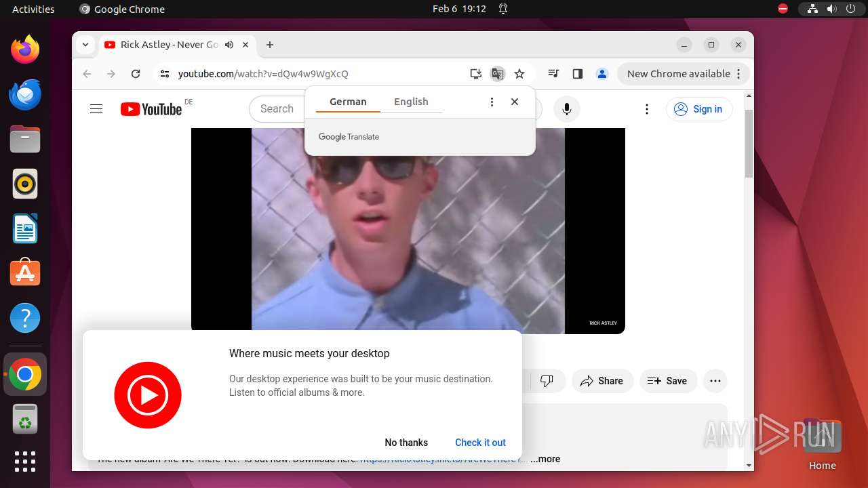Image resolution: width=868 pixels, height=488 pixels.
Task: Toggle the Google Translate address bar icon
Action: coord(498,74)
